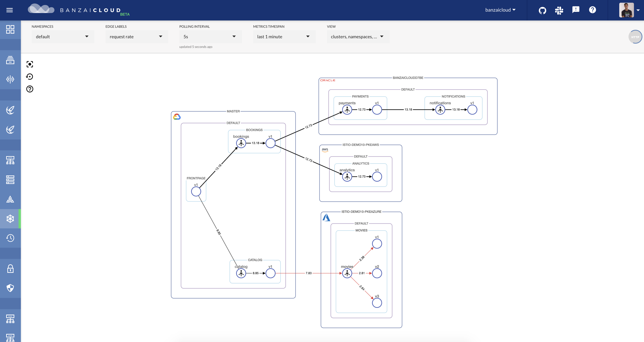Click the 8.85 edge from frontpage to catalog
Screen dimensions: 644x342
[218, 232]
